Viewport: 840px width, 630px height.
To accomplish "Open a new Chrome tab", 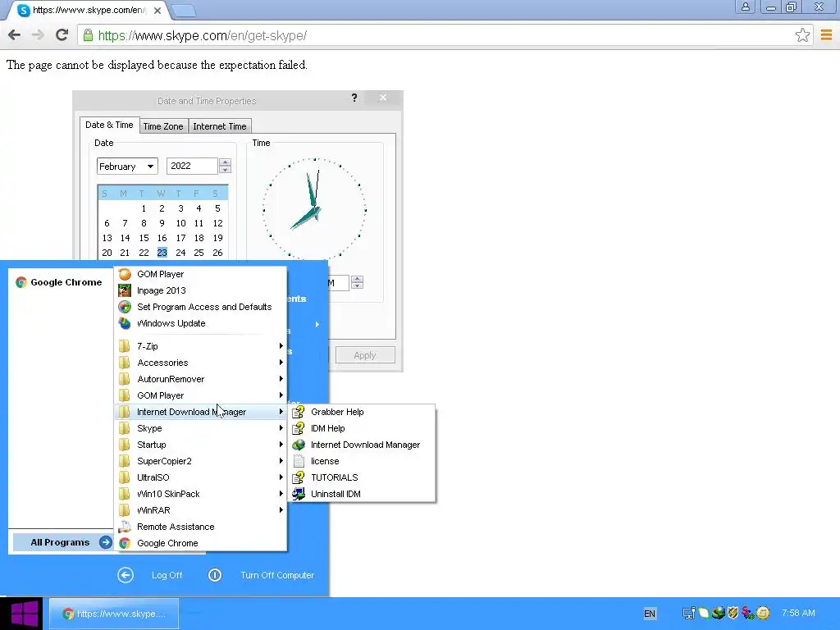I will [184, 11].
